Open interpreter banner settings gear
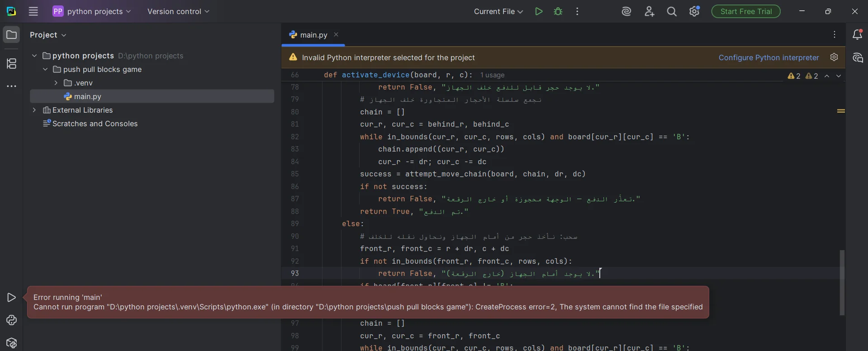868x351 pixels. click(834, 57)
